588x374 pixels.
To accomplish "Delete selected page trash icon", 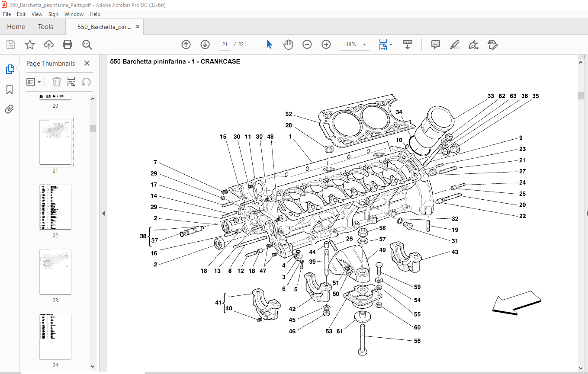I will [x=57, y=82].
